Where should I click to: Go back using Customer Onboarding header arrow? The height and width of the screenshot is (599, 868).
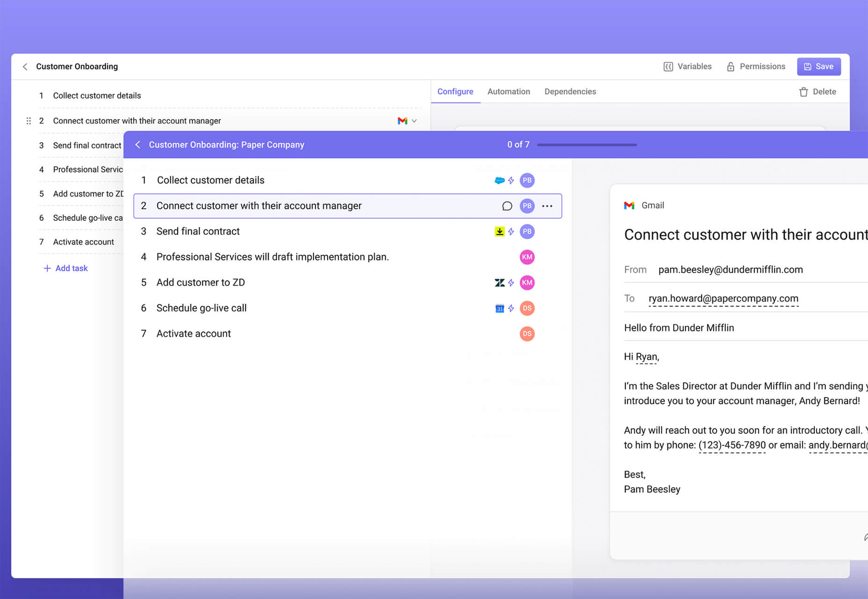click(25, 67)
